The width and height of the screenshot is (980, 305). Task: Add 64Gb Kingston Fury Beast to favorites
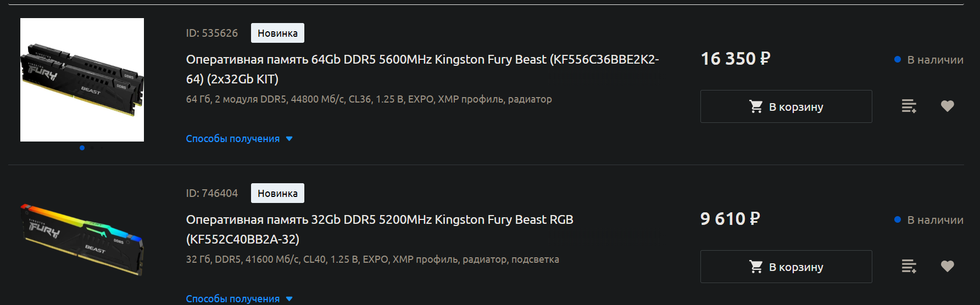pos(948,106)
